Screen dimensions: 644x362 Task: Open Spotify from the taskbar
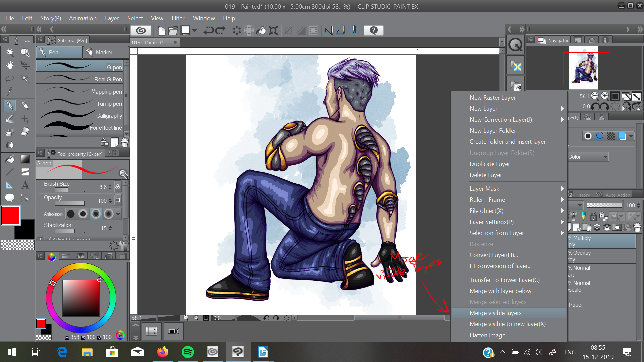187,352
